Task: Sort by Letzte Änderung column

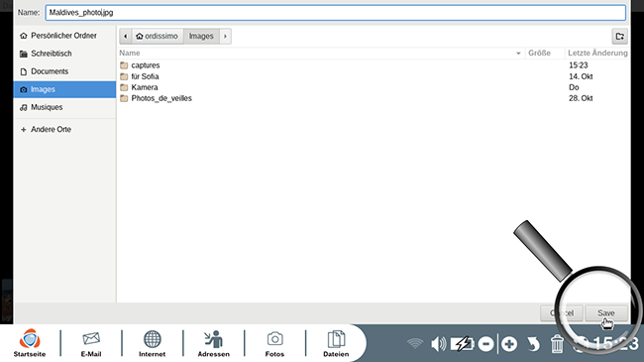Action: [x=597, y=54]
